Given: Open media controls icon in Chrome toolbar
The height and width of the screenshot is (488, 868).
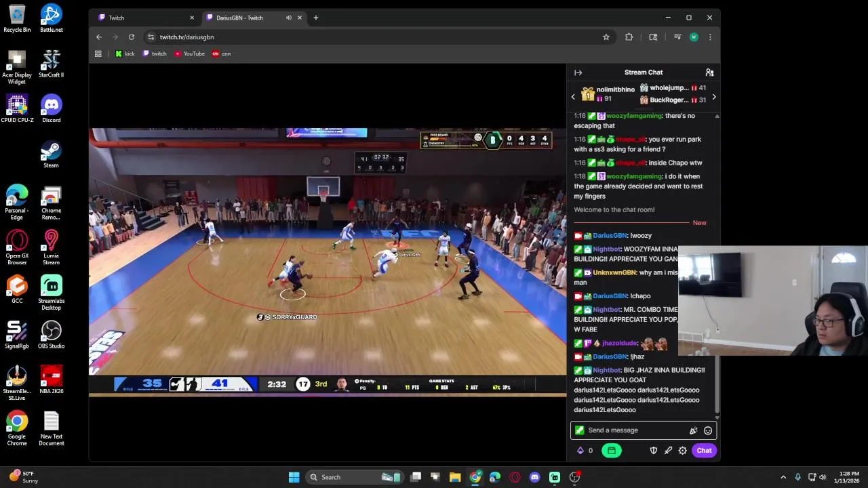Looking at the screenshot, I should [x=677, y=37].
